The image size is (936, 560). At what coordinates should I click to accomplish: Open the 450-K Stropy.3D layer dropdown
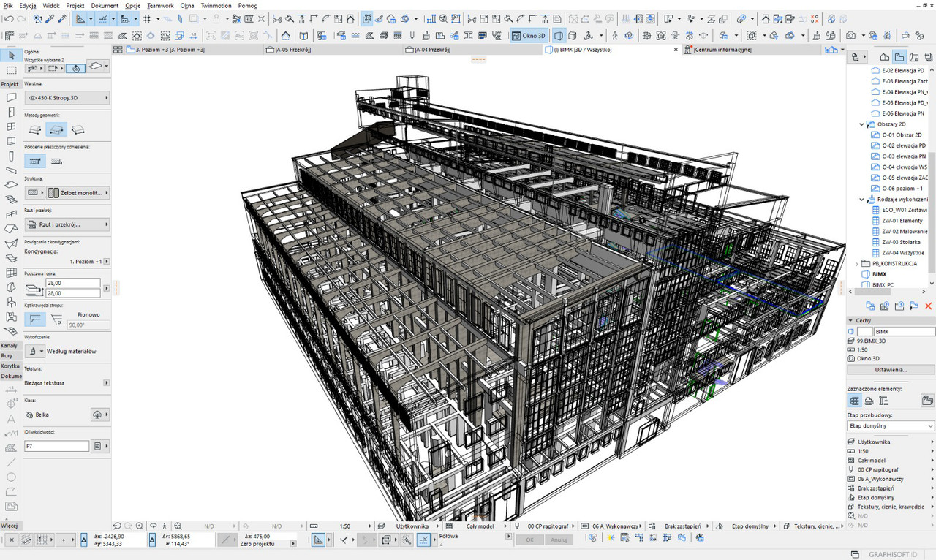pyautogui.click(x=67, y=97)
